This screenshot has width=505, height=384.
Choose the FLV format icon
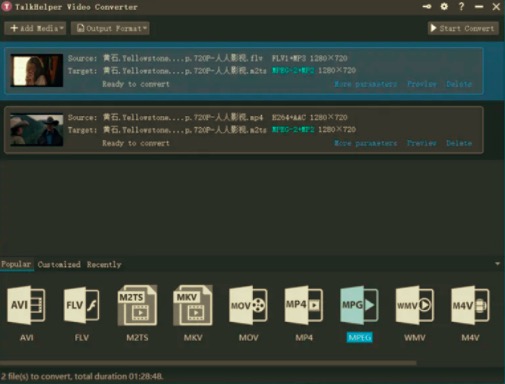point(82,305)
